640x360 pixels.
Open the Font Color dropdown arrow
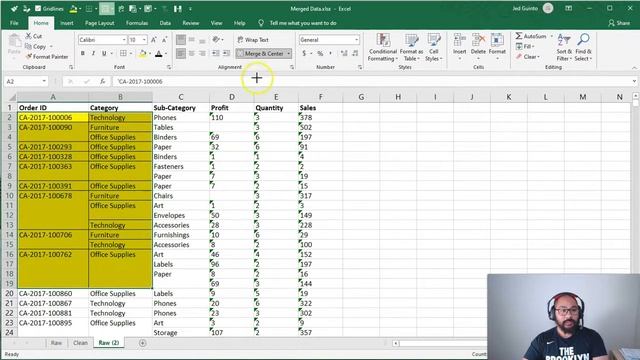166,53
